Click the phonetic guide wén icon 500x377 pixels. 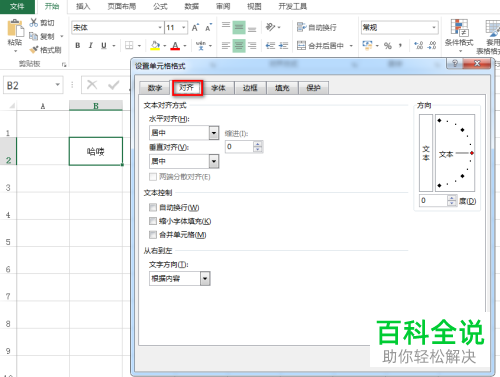[201, 45]
